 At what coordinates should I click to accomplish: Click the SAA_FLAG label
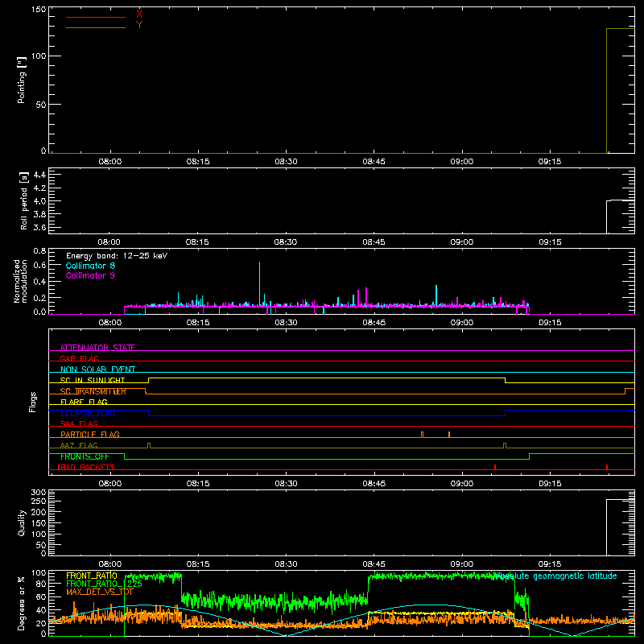(79, 423)
